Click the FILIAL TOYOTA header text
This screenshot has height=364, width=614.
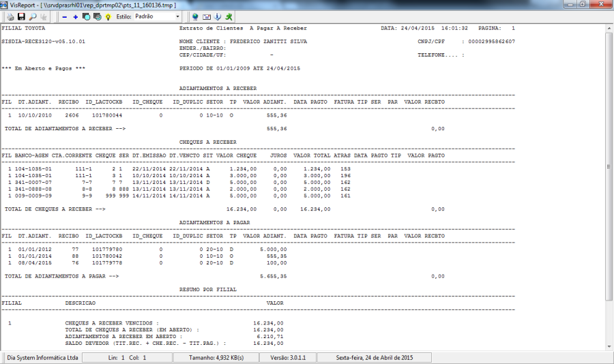[x=23, y=28]
